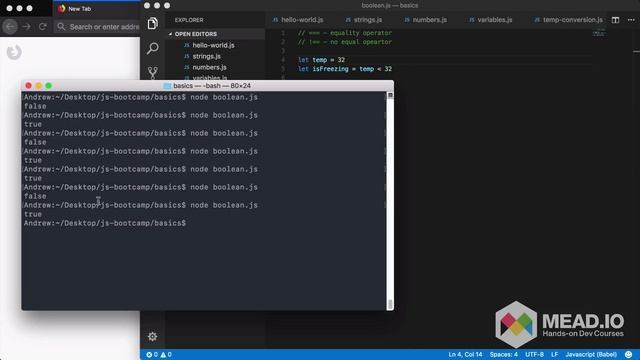Click the EXPLORER panel heading
The image size is (640, 360).
click(x=189, y=20)
